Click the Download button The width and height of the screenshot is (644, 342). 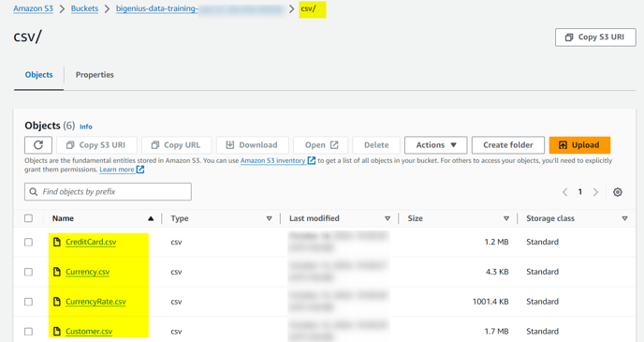[x=253, y=145]
